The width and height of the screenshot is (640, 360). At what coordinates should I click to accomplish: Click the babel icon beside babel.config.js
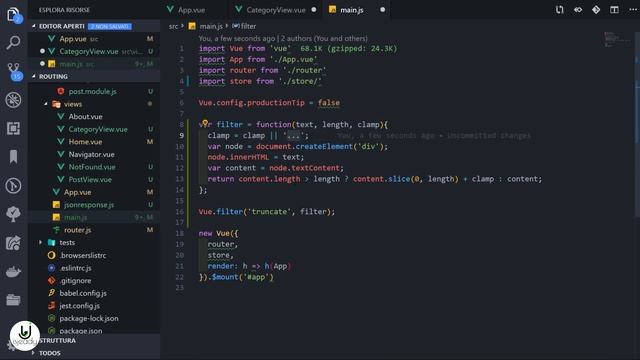tap(51, 293)
